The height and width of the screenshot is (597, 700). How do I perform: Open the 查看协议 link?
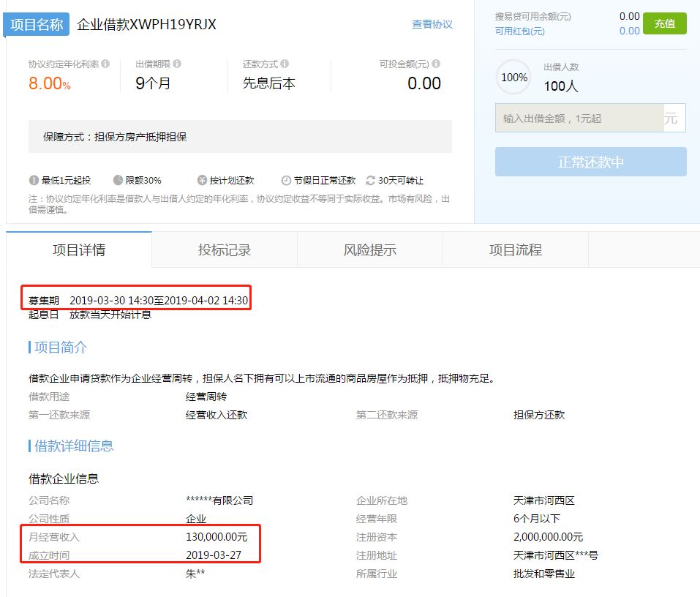coord(432,24)
